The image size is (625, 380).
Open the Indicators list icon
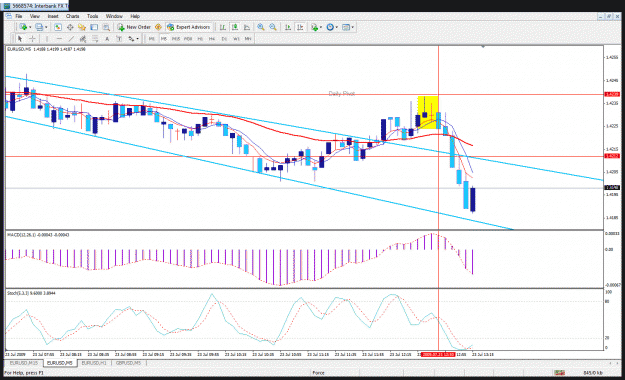click(314, 27)
